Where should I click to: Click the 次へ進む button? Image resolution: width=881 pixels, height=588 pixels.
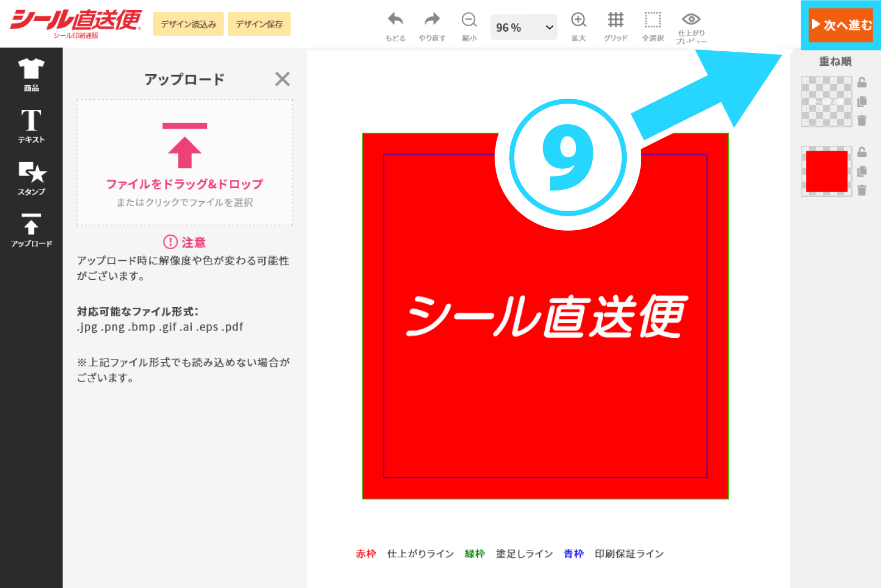pos(841,25)
